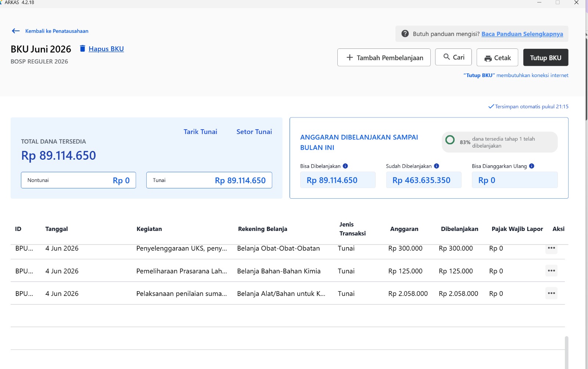Click the Cetak print button
Image resolution: width=588 pixels, height=369 pixels.
click(497, 57)
